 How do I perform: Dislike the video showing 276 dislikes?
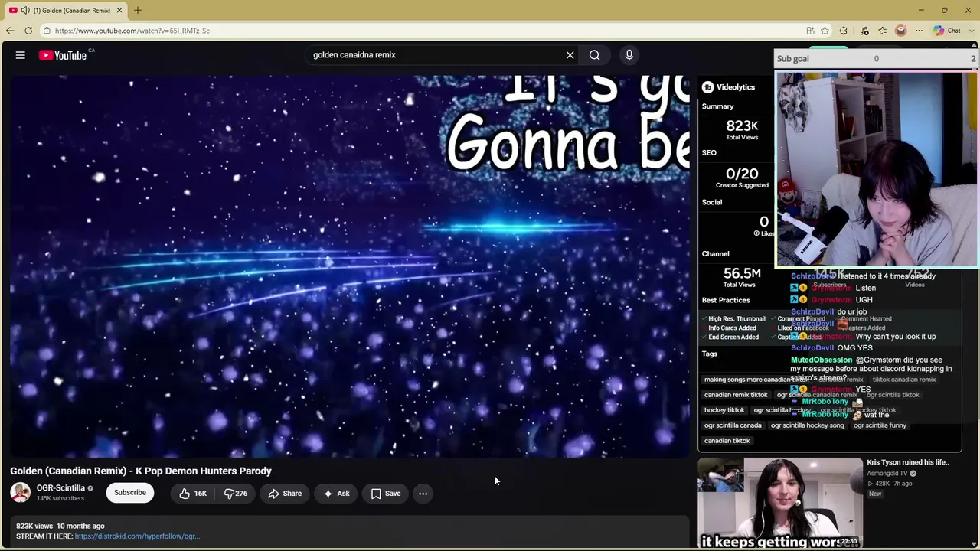tap(235, 494)
